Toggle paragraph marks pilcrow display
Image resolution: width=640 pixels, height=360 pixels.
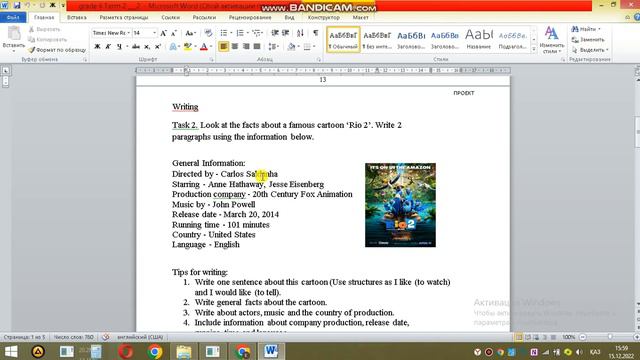click(x=316, y=33)
